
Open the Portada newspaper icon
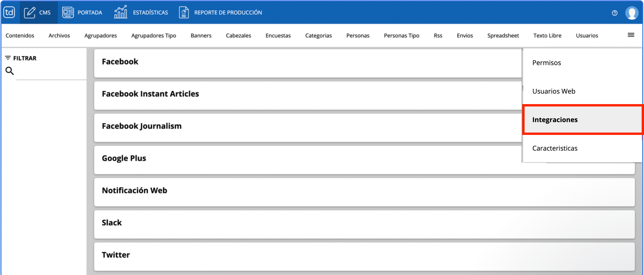68,12
